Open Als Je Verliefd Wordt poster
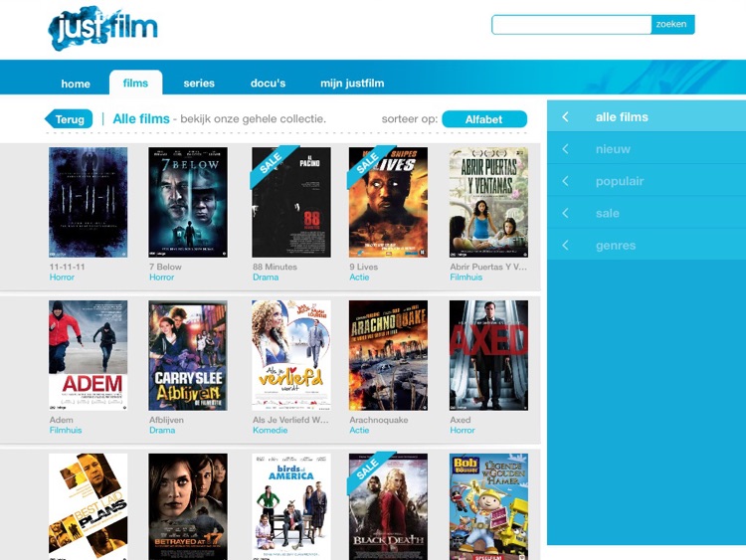746x560 pixels. tap(291, 355)
